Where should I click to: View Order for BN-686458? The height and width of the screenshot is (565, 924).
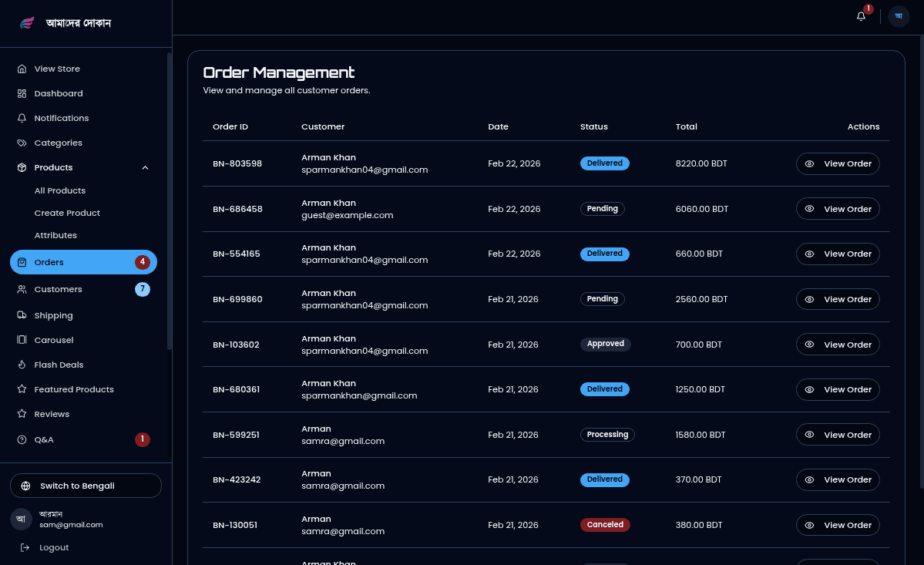coord(838,208)
